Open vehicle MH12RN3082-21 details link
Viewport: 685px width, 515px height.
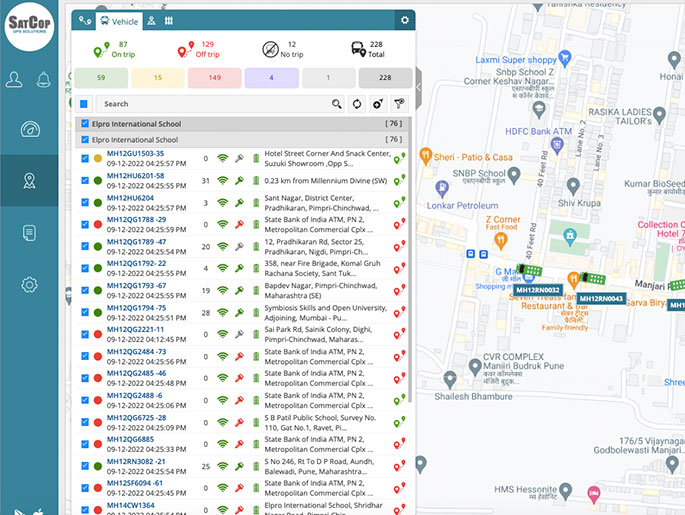tap(135, 460)
